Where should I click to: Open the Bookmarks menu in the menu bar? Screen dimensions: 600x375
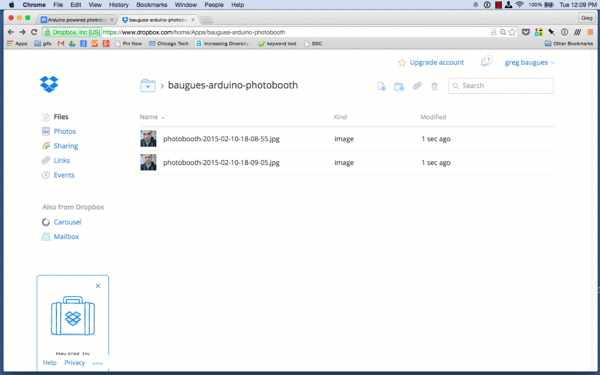click(x=152, y=5)
